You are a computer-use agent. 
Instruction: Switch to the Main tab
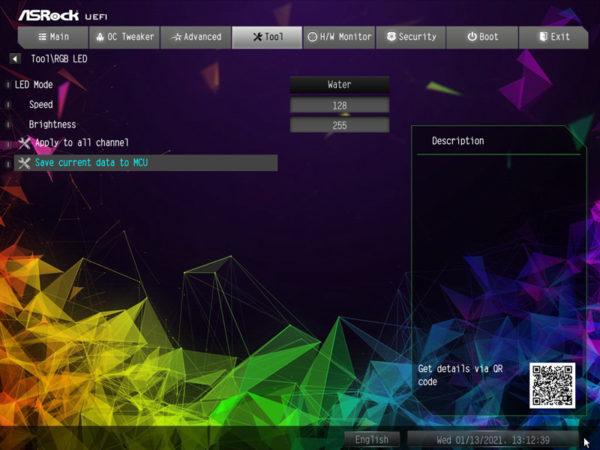tap(51, 37)
